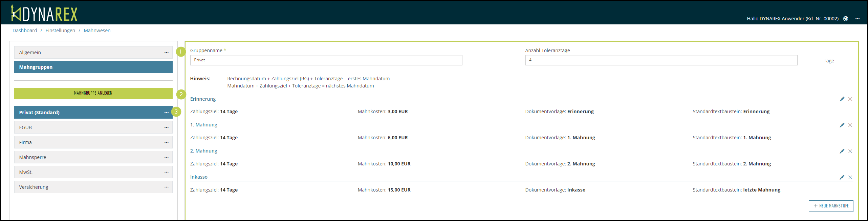Edit the 2. Mahnung level
The height and width of the screenshot is (221, 868).
pyautogui.click(x=842, y=151)
